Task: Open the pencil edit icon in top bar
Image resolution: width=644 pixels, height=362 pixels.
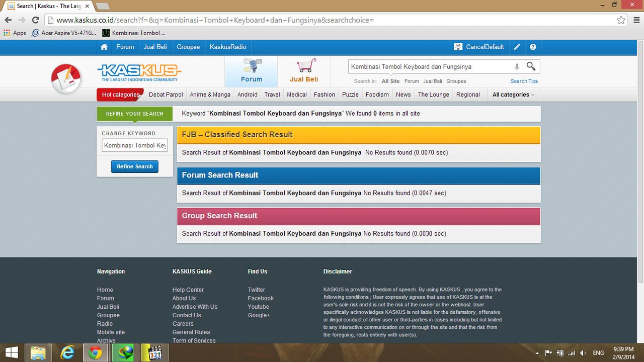Action: click(x=517, y=47)
